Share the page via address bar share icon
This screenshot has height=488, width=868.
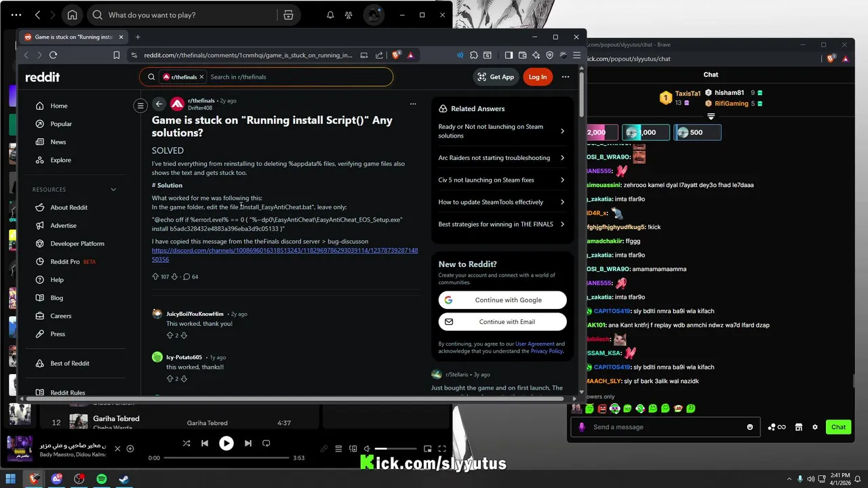[379, 55]
